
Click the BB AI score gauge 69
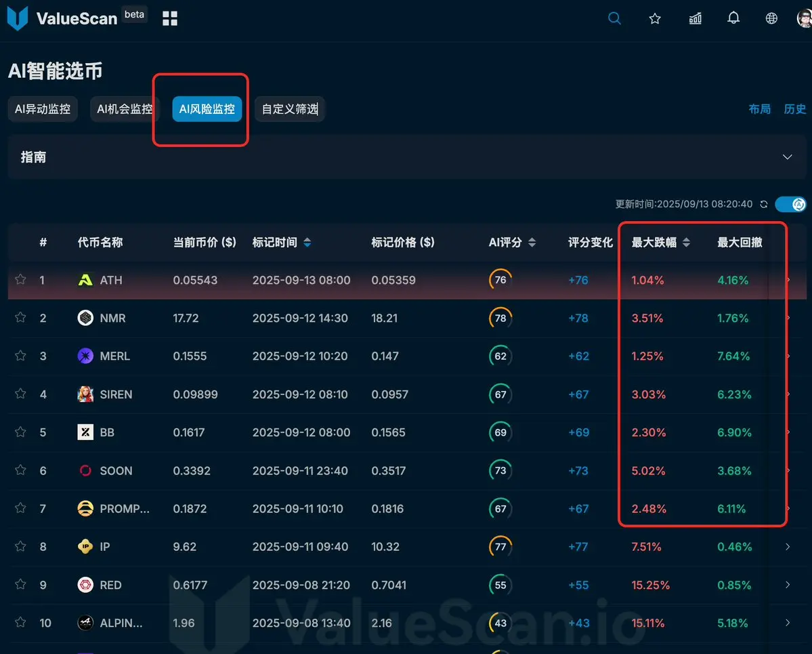click(500, 432)
